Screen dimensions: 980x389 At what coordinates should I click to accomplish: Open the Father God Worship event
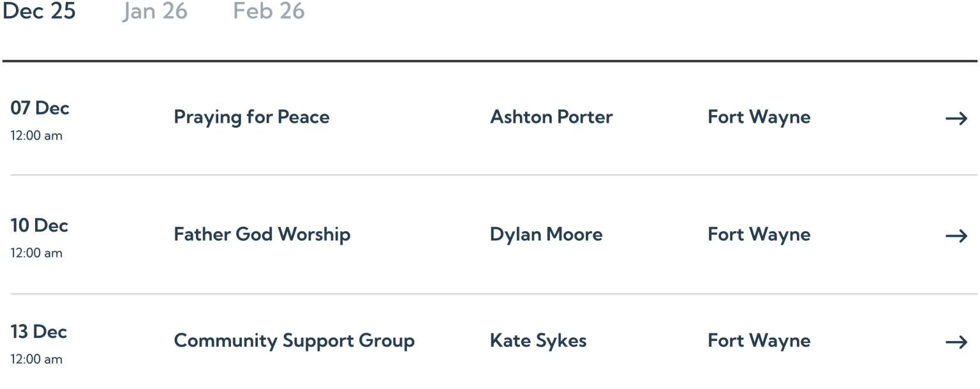click(x=262, y=235)
